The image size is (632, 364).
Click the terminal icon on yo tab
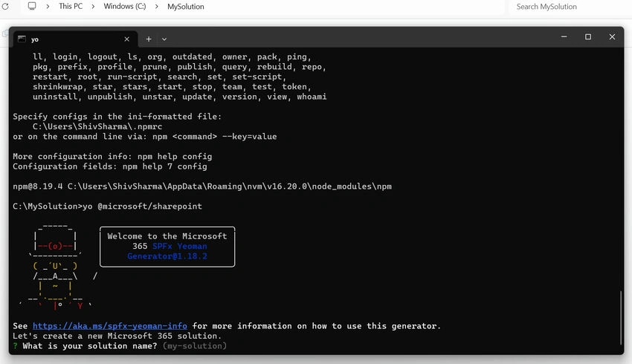[22, 39]
